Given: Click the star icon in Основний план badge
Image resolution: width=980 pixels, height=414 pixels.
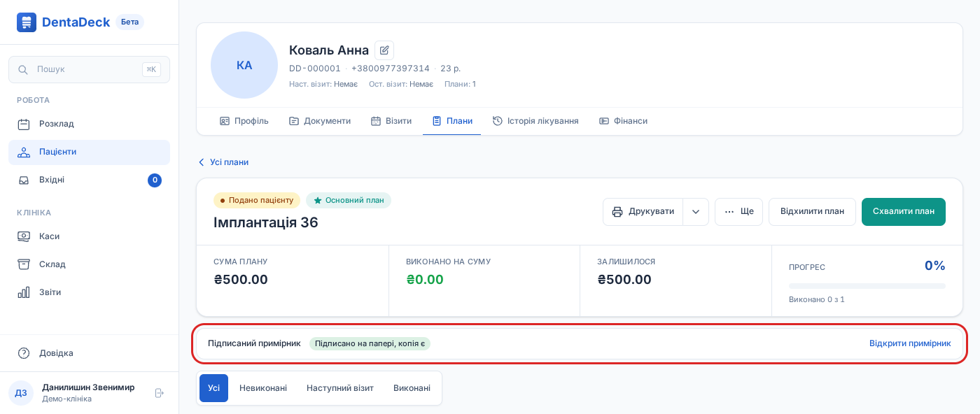Looking at the screenshot, I should click(318, 201).
